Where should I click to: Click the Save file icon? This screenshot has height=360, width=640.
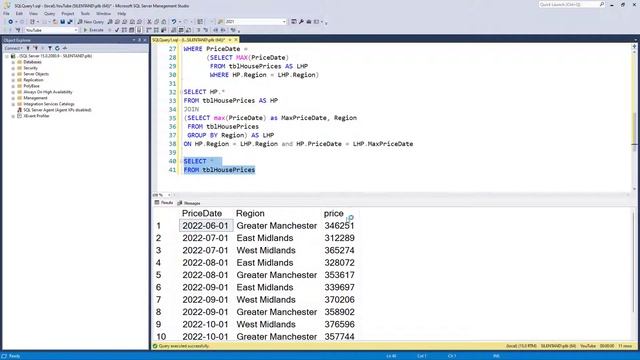coord(62,22)
